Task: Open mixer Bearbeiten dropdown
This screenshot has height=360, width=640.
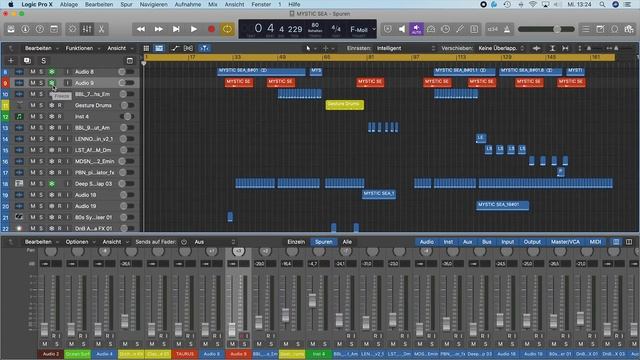Action: [x=42, y=242]
